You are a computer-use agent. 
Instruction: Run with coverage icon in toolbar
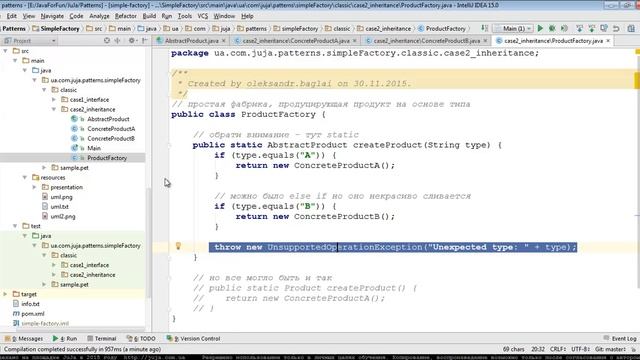(x=564, y=28)
